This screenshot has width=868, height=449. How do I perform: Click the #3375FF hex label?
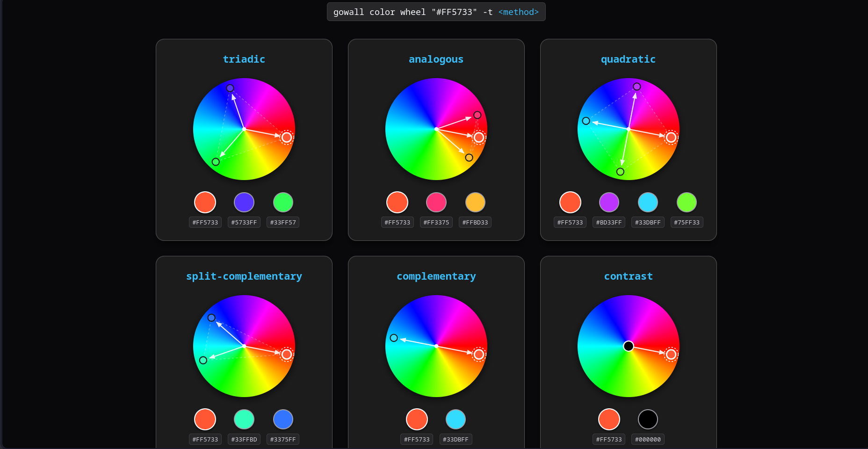pyautogui.click(x=283, y=439)
